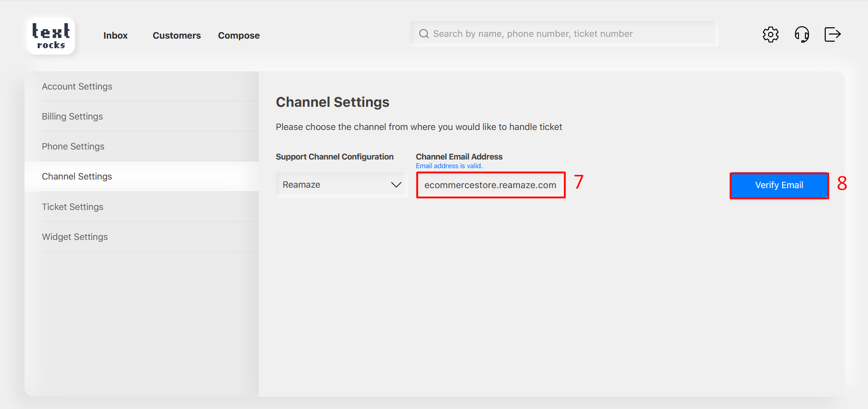Focus the Channel Email Address field
Screen dimensions: 868x409
(490, 185)
